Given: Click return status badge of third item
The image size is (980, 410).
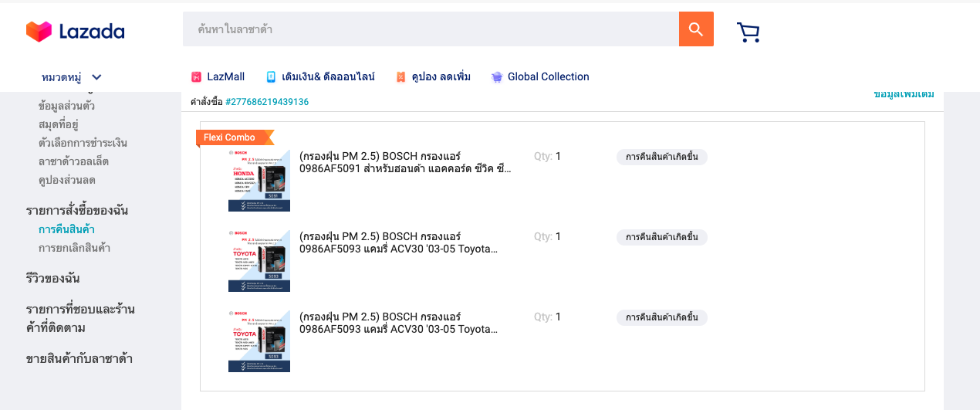Looking at the screenshot, I should click(x=662, y=317).
